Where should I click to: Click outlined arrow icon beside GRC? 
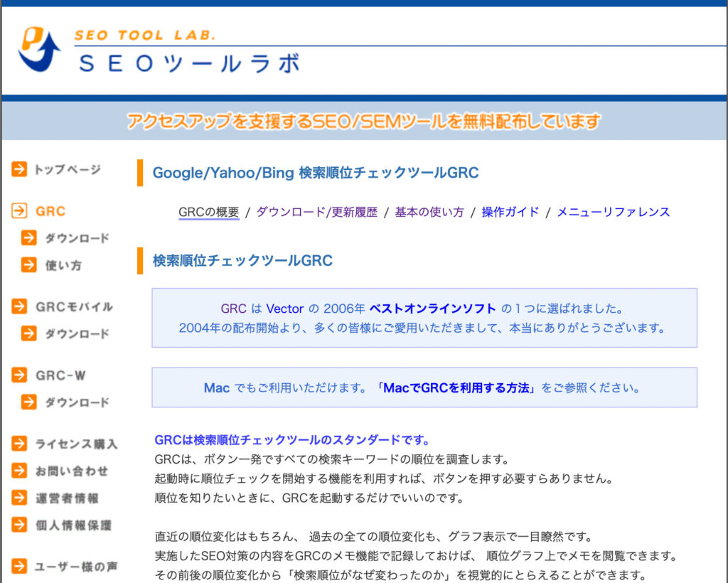(x=19, y=210)
